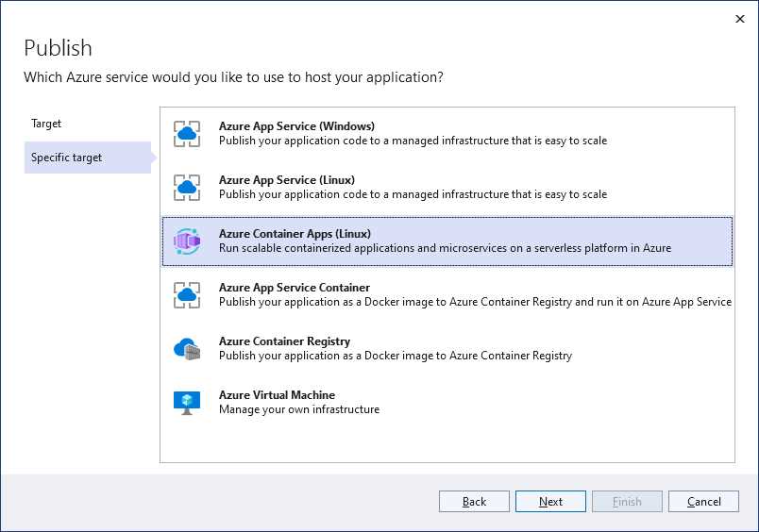Click the Azure App Service (Linux) cloud icon
The image size is (759, 532).
click(187, 187)
